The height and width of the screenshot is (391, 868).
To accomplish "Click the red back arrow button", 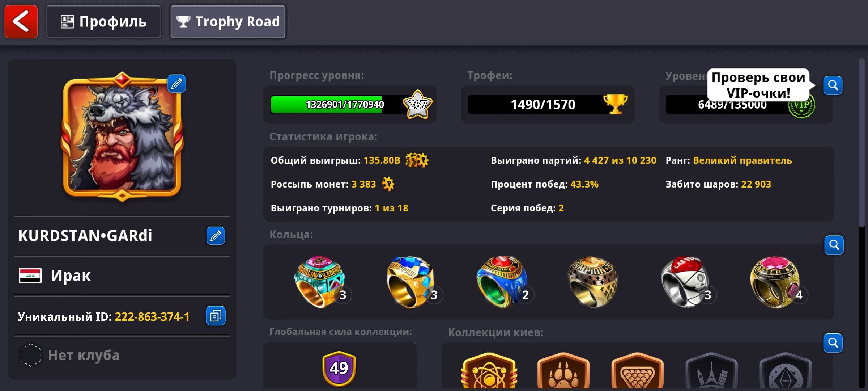I will click(x=21, y=21).
